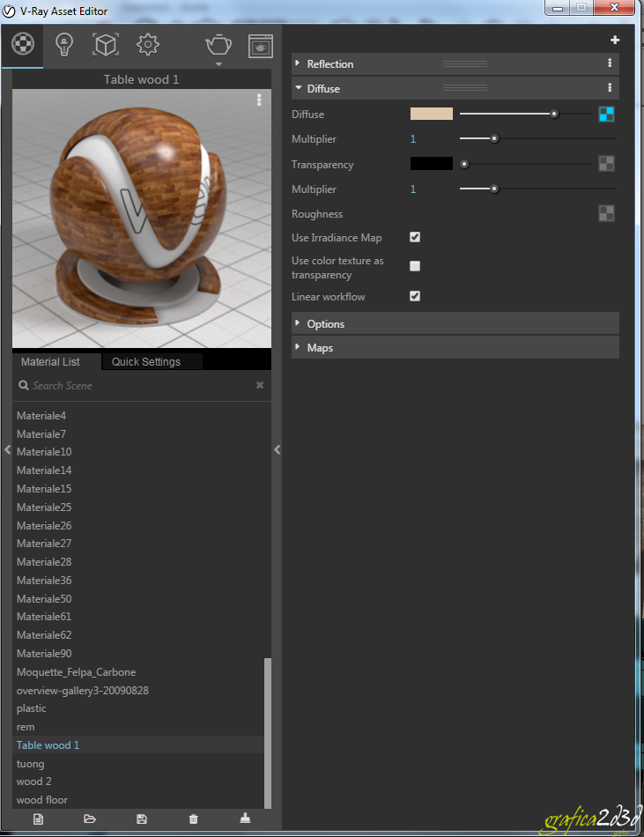The height and width of the screenshot is (837, 644).
Task: Open the Diffuse color swatch
Action: (432, 114)
